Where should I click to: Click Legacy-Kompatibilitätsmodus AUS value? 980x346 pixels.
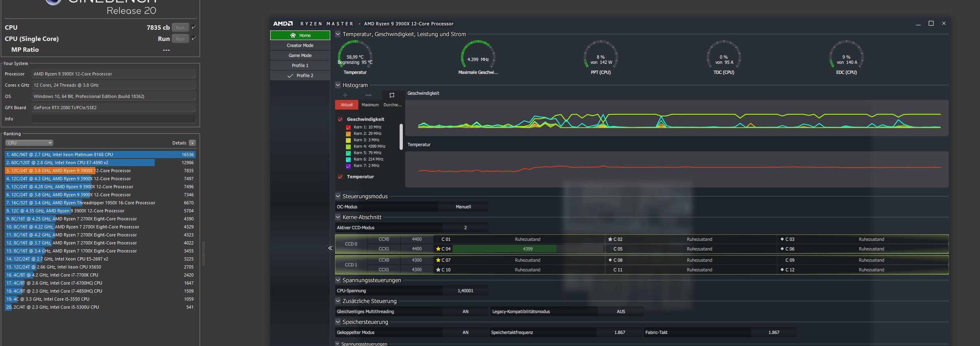(x=621, y=311)
